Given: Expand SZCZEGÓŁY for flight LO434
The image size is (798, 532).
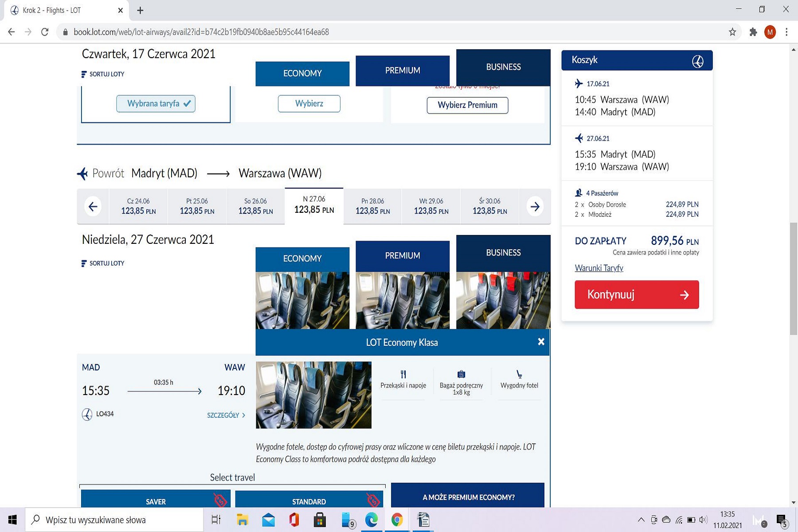Looking at the screenshot, I should (x=226, y=415).
